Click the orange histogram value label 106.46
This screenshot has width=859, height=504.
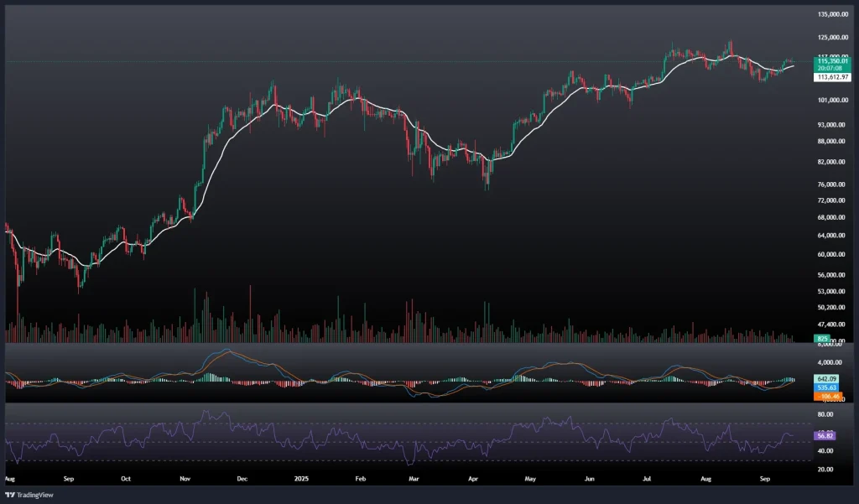coord(825,397)
